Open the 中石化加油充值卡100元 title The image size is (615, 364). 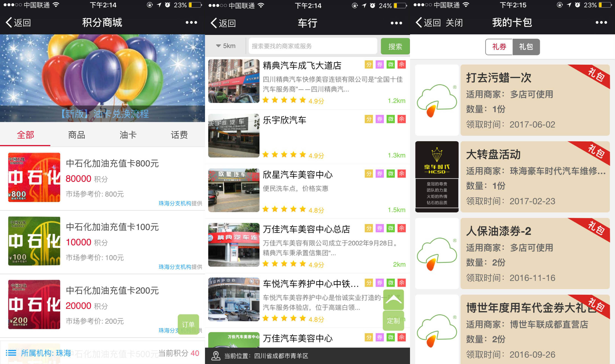(x=112, y=227)
